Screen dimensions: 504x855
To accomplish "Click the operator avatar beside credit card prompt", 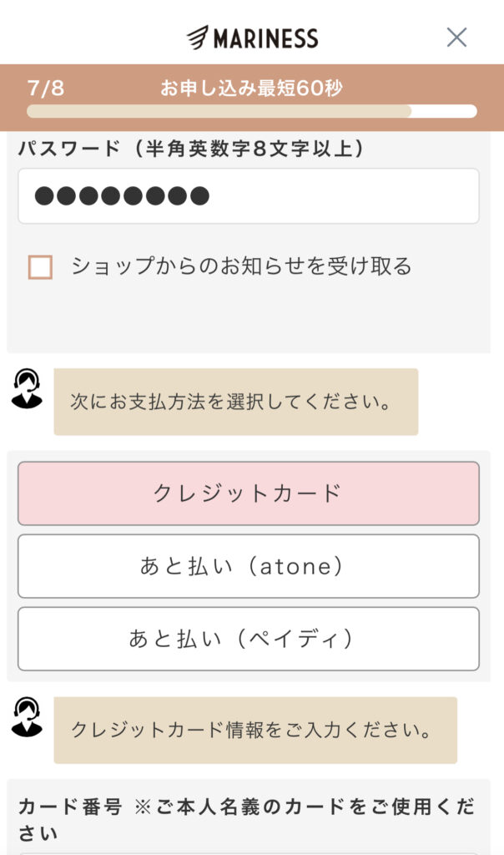I will tap(27, 717).
